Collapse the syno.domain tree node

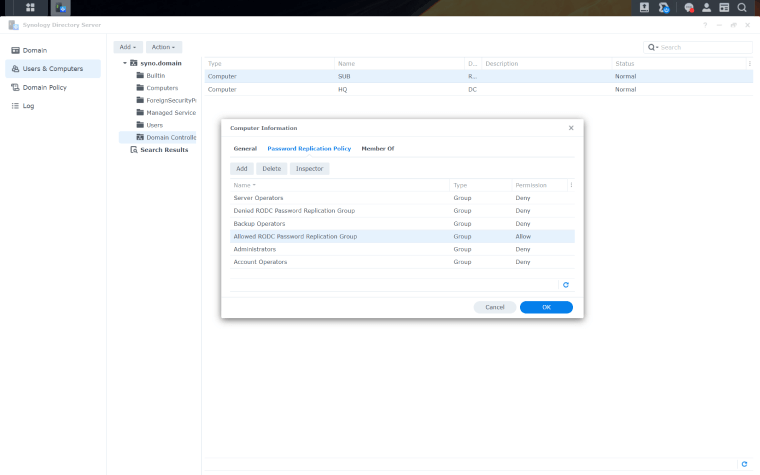click(x=125, y=63)
